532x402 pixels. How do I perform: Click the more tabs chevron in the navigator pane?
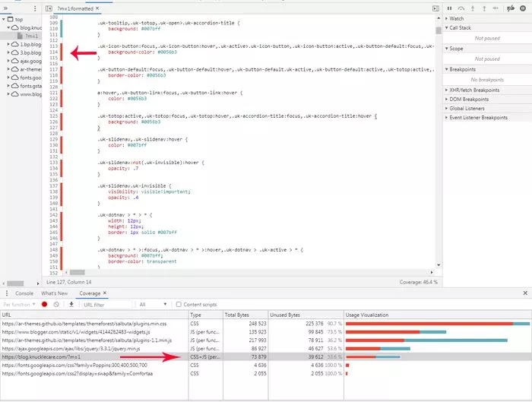pyautogui.click(x=5, y=8)
